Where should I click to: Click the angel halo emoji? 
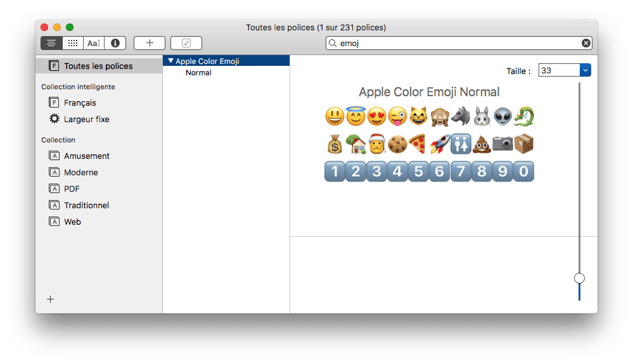[355, 116]
